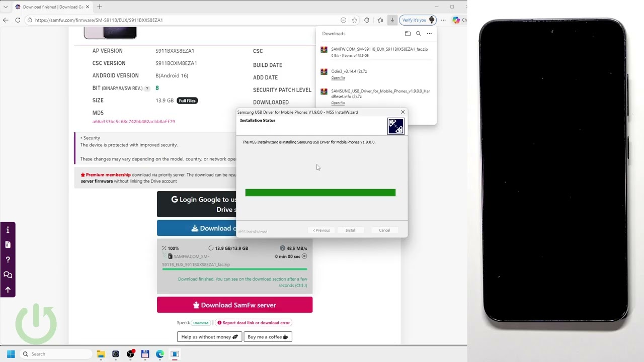Click Login Google to use Drive button
Screen dimensions: 644x362
click(x=196, y=204)
